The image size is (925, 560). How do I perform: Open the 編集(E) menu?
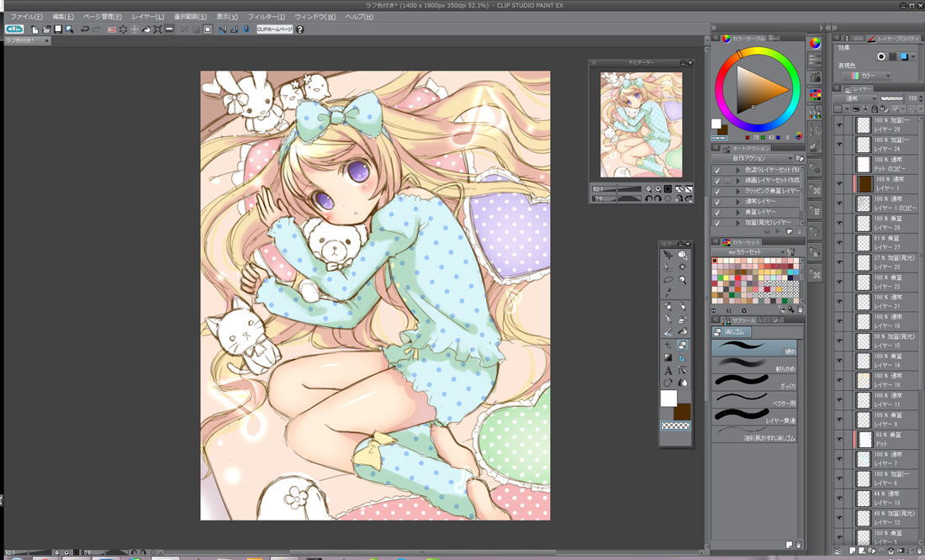(63, 17)
